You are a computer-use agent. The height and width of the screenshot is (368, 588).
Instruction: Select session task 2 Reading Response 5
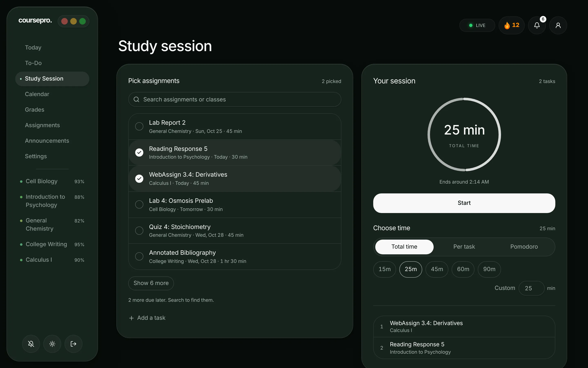(x=464, y=348)
